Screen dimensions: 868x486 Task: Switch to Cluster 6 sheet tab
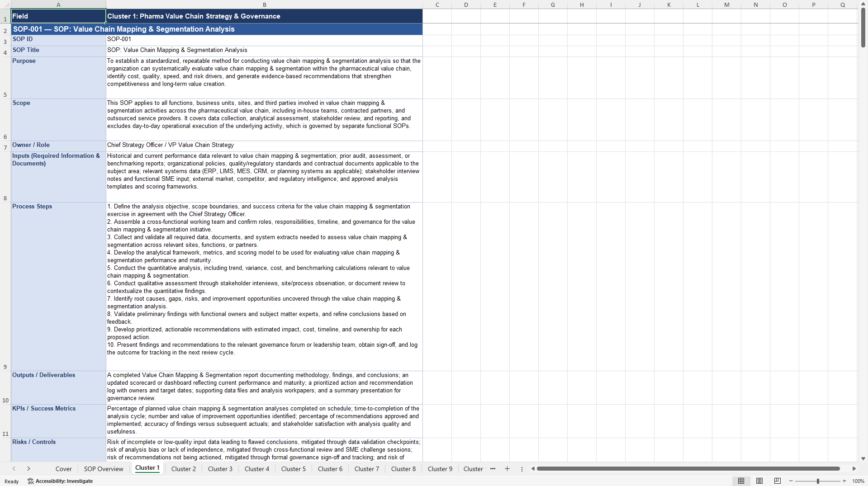point(330,469)
